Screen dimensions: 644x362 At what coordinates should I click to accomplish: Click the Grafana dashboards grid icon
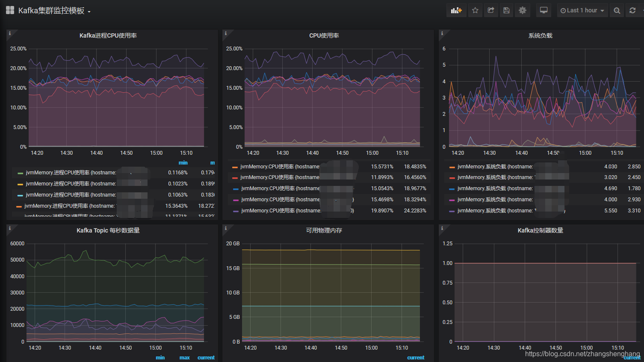point(10,10)
